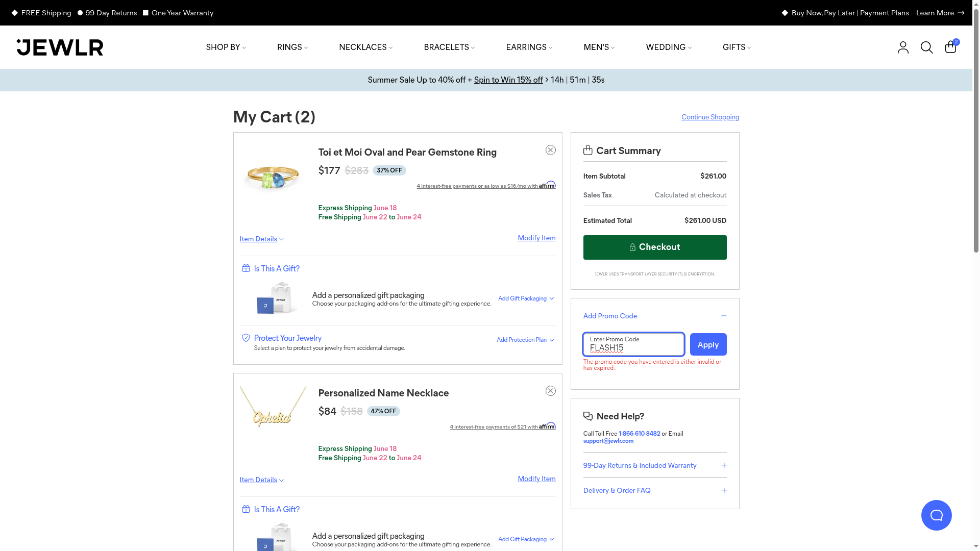Viewport: 980px width, 551px height.
Task: Click the 47% OFF badge
Action: (383, 411)
